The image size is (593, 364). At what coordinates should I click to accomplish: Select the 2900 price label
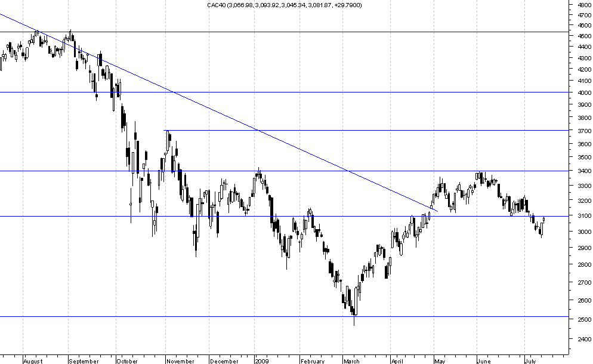(584, 248)
